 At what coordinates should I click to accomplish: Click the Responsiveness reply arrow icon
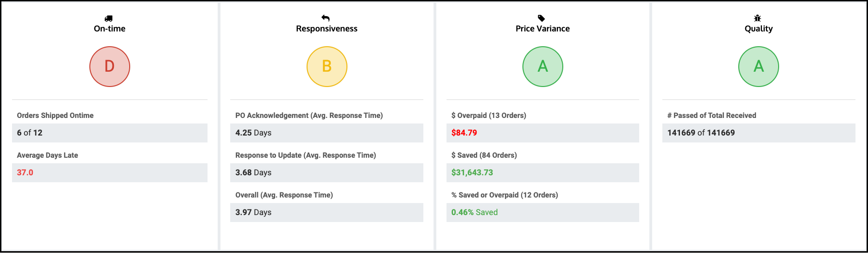pos(326,18)
